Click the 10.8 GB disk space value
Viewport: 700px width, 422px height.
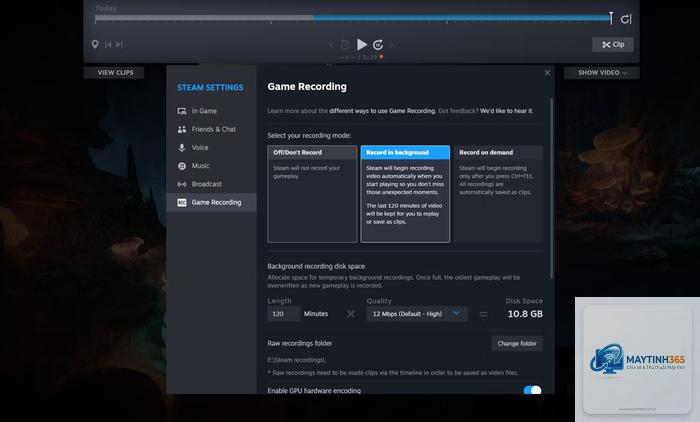[x=525, y=314]
